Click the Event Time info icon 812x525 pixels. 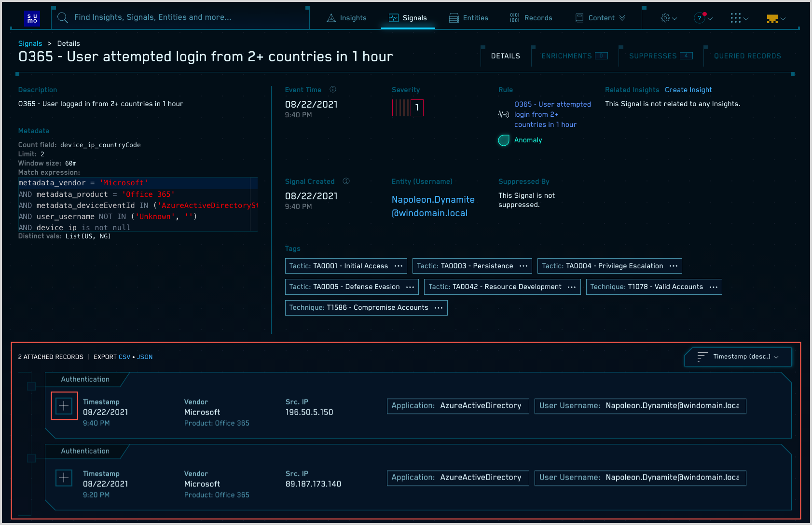[333, 90]
